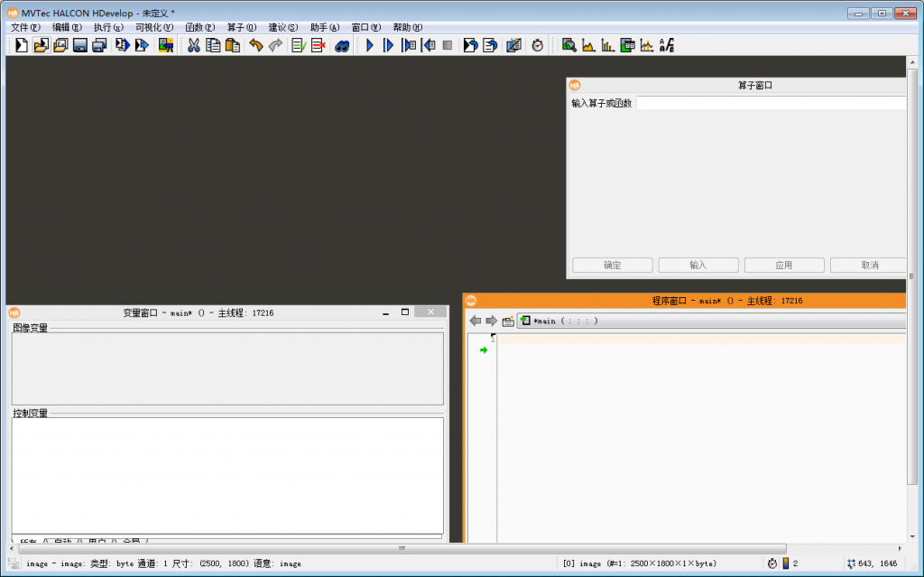The height and width of the screenshot is (577, 924).
Task: Open the OCR training file browser icon
Action: point(667,45)
